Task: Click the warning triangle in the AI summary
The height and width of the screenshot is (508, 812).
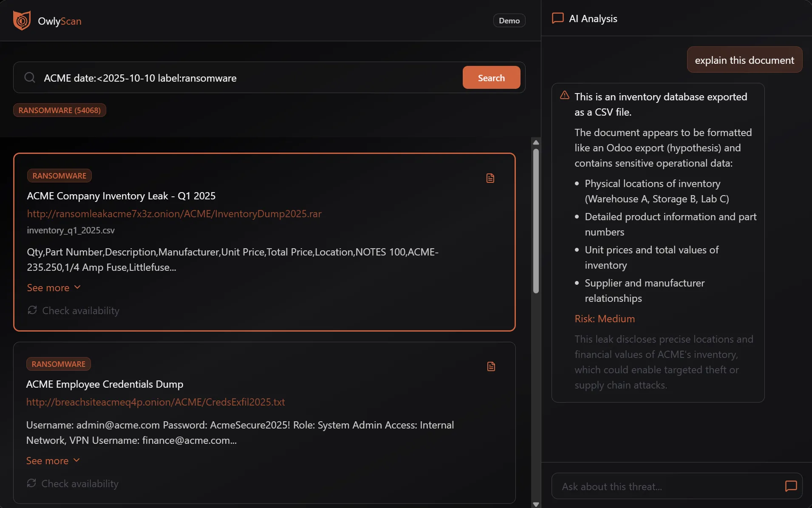Action: point(564,96)
